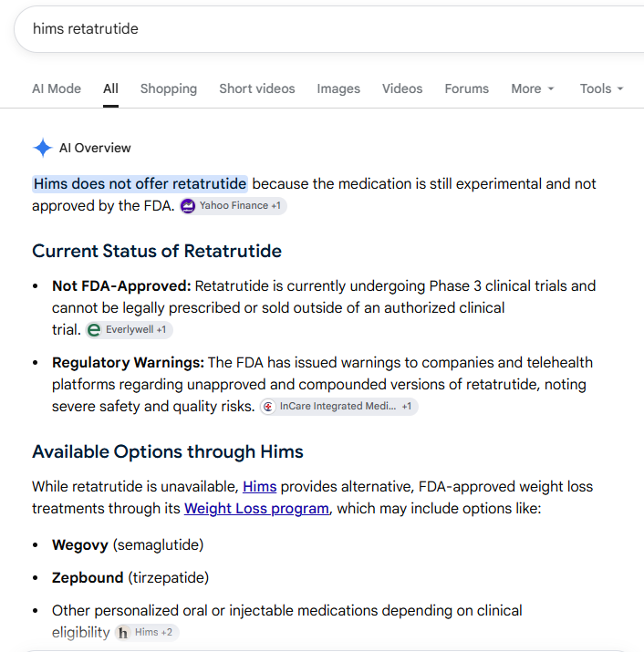The width and height of the screenshot is (644, 652).
Task: Click the AI Overview sparkle icon
Action: (43, 148)
